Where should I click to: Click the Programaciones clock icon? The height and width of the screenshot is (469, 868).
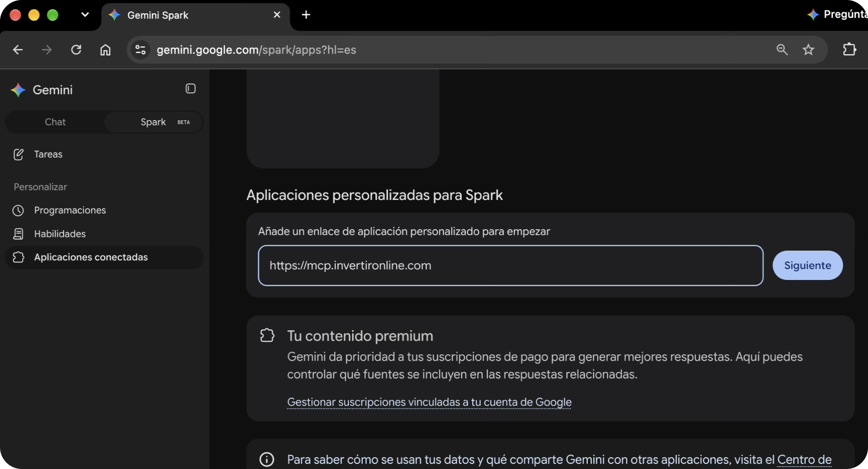pos(18,210)
